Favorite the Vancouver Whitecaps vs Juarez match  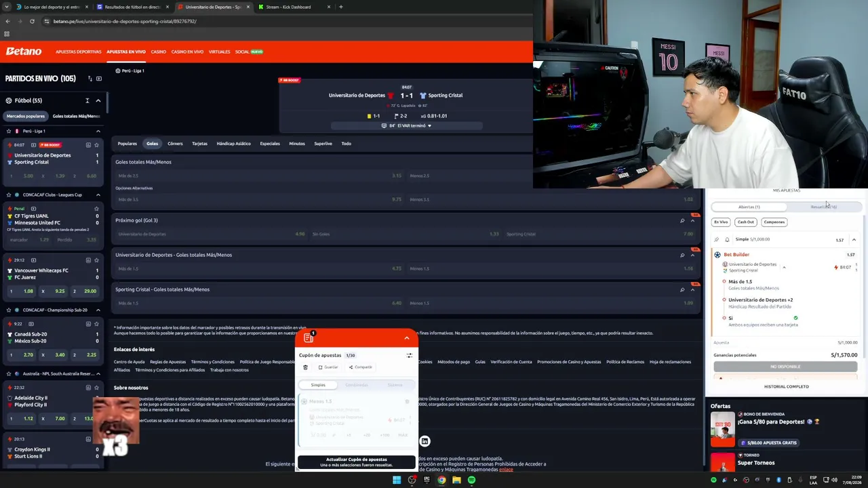pos(96,260)
